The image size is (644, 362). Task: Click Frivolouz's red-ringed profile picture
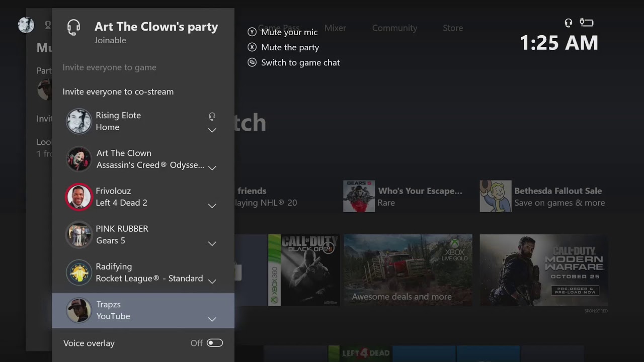(79, 197)
